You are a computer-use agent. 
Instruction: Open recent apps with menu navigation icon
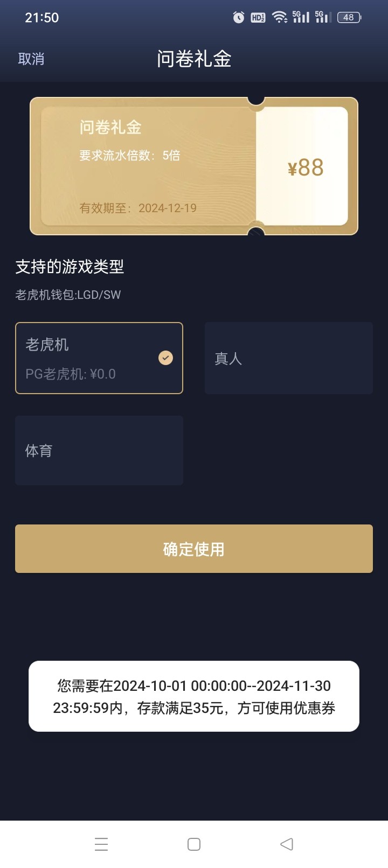click(101, 844)
